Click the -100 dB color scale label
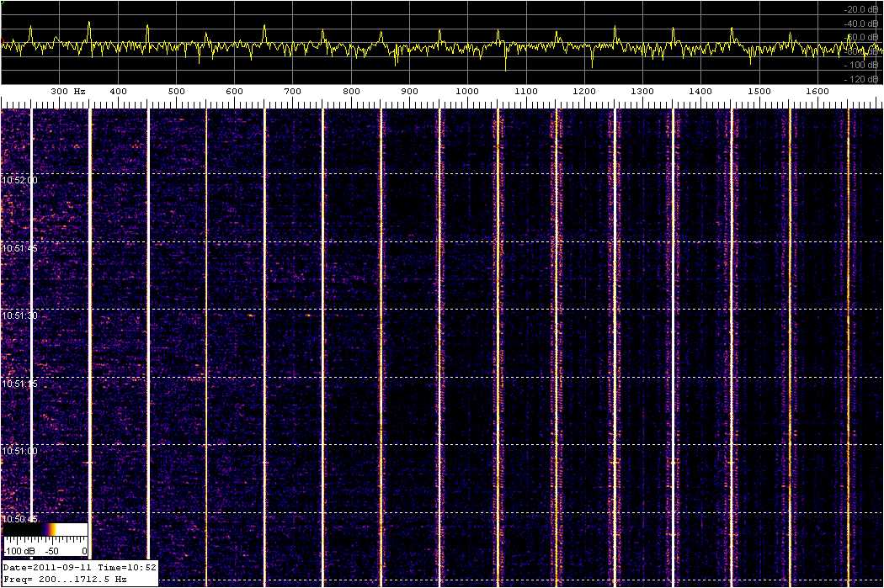Viewport: 884px width, 588px height. coord(19,551)
